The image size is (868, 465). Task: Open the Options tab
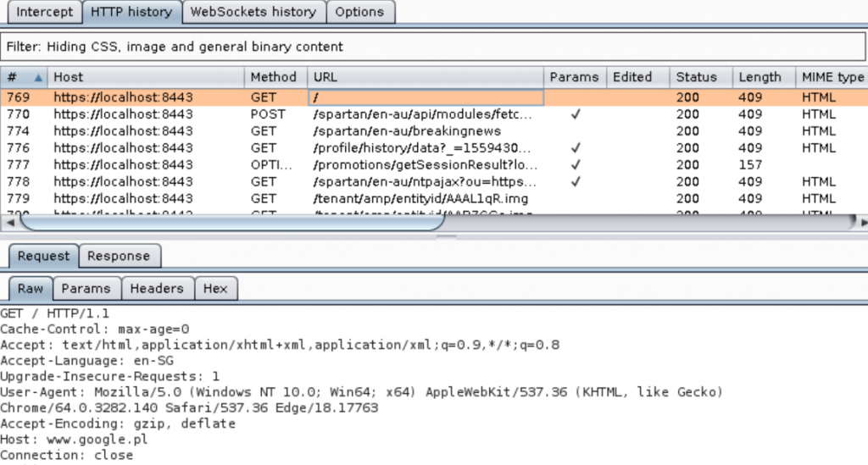[x=359, y=12]
